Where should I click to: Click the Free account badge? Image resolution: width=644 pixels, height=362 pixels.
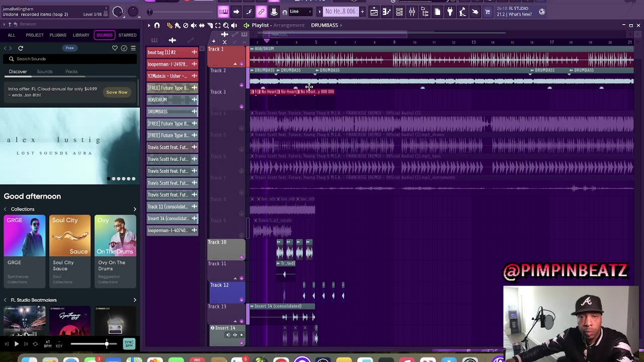[69, 48]
